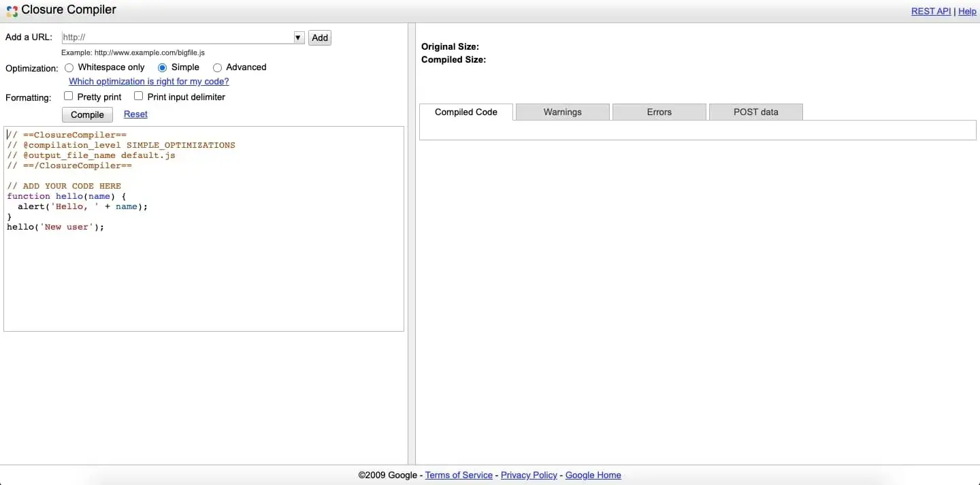Select the Advanced optimization radio button
This screenshot has height=485, width=980.
(218, 67)
